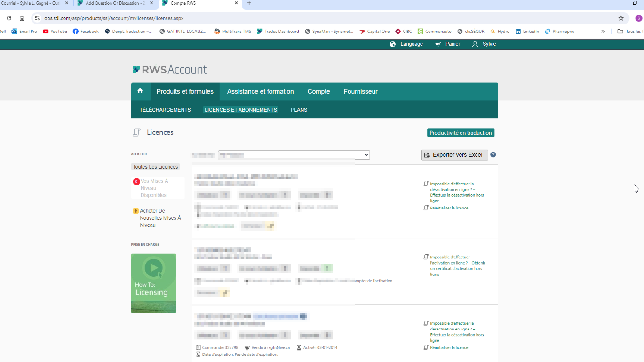Open the Facebook bookmark

click(86, 32)
